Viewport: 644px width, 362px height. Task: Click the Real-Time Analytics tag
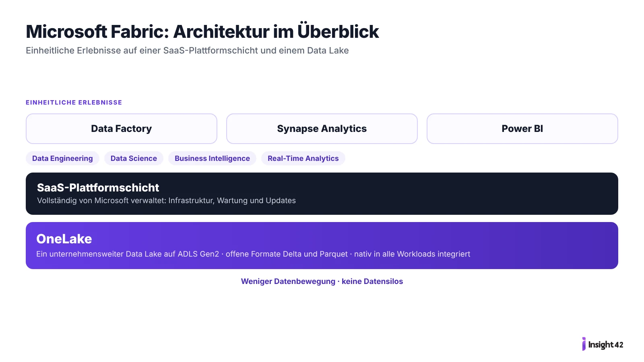(x=303, y=158)
